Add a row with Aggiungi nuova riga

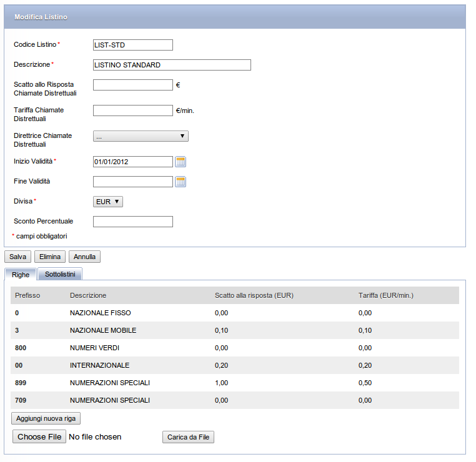click(46, 418)
